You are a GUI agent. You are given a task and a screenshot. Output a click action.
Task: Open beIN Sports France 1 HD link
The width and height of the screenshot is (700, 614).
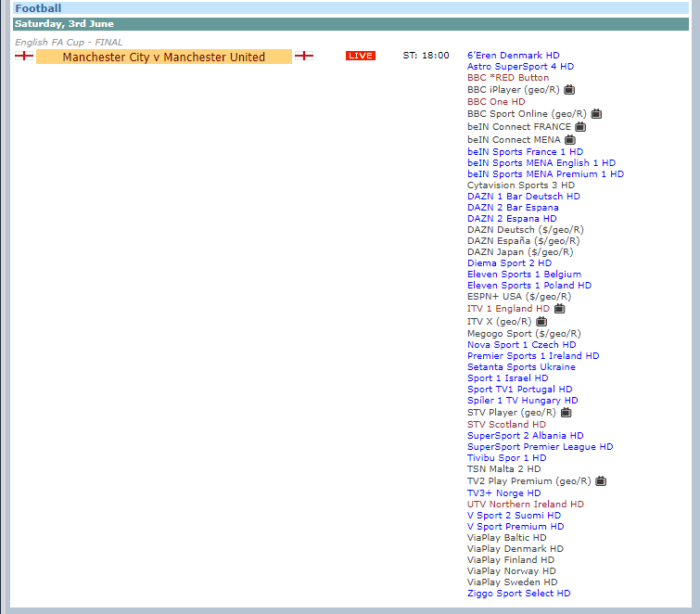pyautogui.click(x=526, y=152)
